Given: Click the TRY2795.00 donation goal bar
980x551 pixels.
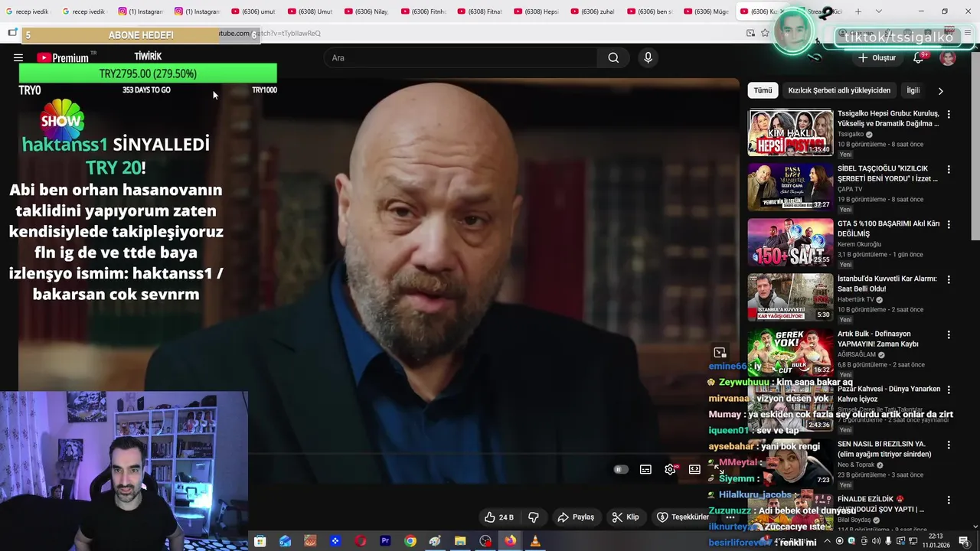Looking at the screenshot, I should [x=148, y=73].
